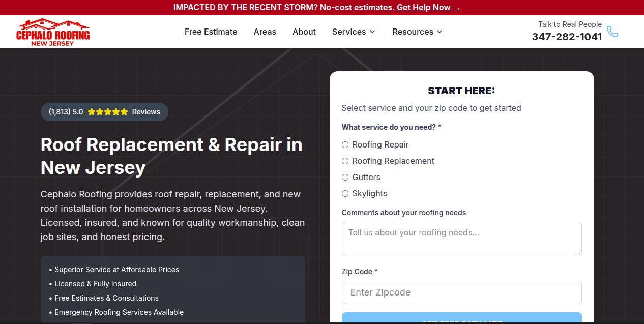This screenshot has height=324, width=644.
Task: Click 'Superior Service at Affordable Prices' text
Action: coord(117,270)
